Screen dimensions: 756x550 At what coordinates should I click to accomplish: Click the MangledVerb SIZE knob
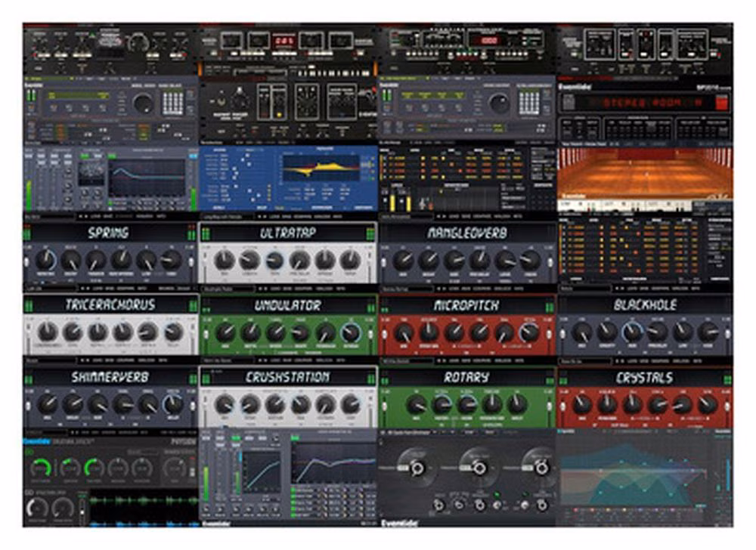(454, 261)
